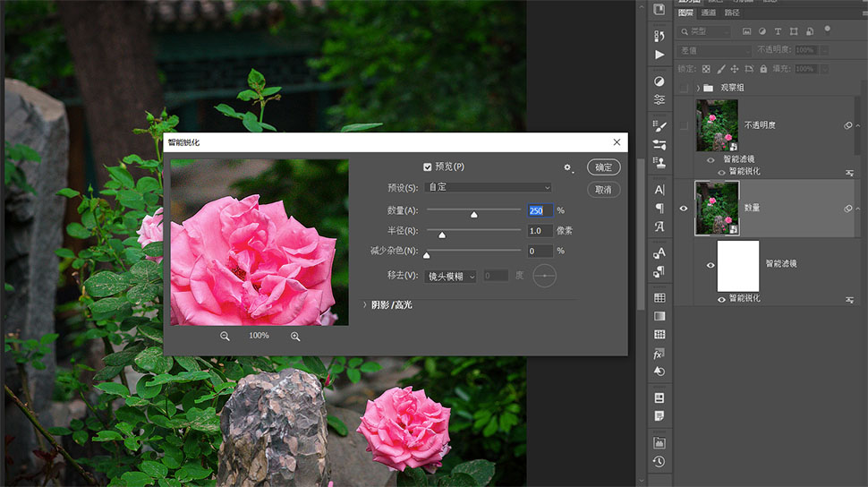The width and height of the screenshot is (868, 487).
Task: Click the zoom in magnifier under the preview
Action: [x=295, y=336]
